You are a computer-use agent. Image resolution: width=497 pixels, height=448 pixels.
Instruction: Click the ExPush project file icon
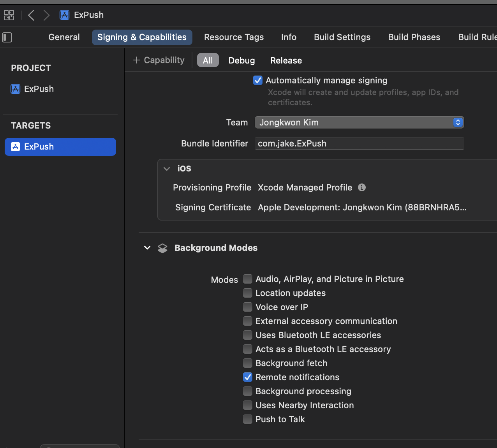[x=15, y=89]
